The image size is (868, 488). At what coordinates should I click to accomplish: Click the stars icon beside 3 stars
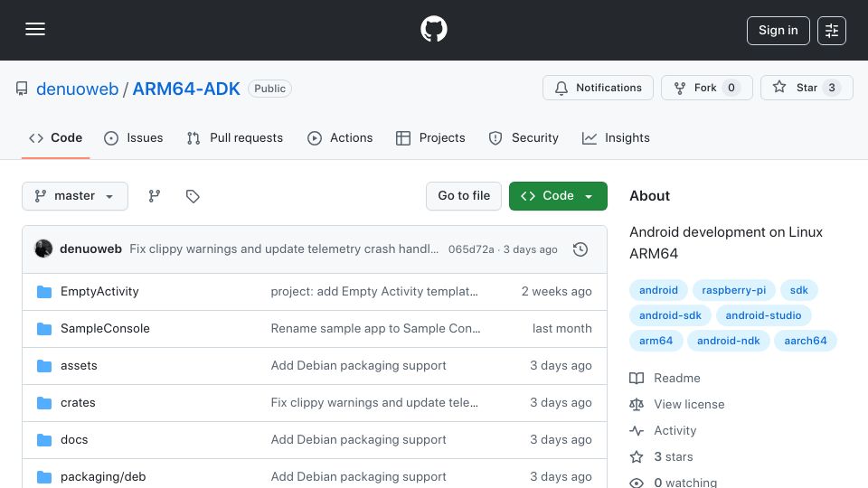pyautogui.click(x=637, y=457)
